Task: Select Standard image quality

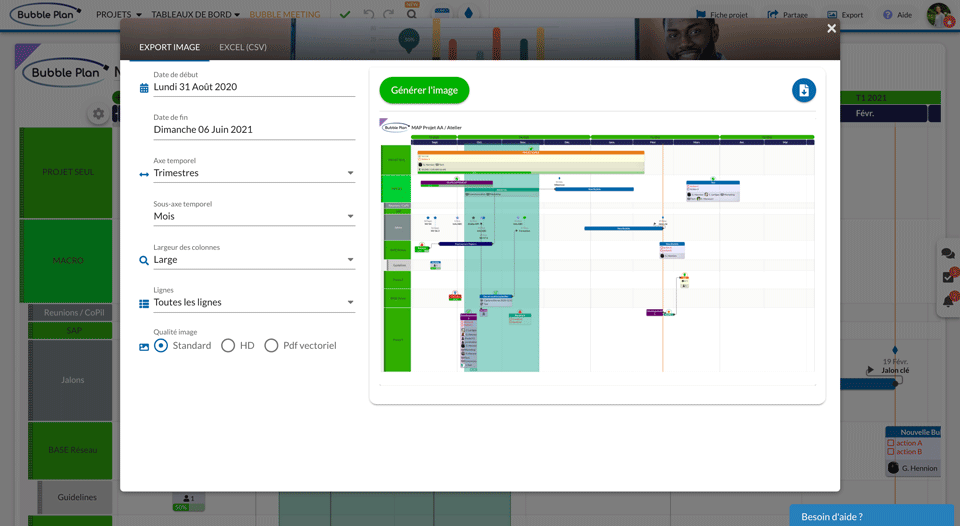Action: coord(161,346)
